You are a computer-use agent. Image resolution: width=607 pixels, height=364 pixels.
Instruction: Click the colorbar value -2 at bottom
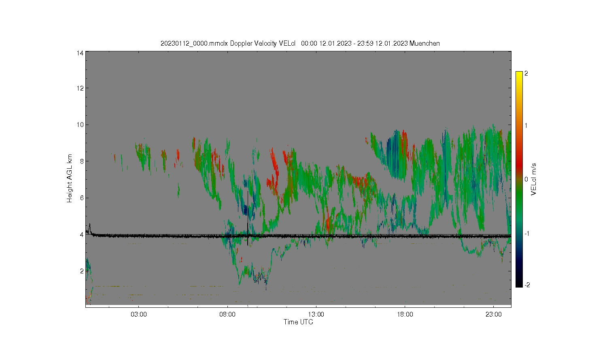[527, 285]
